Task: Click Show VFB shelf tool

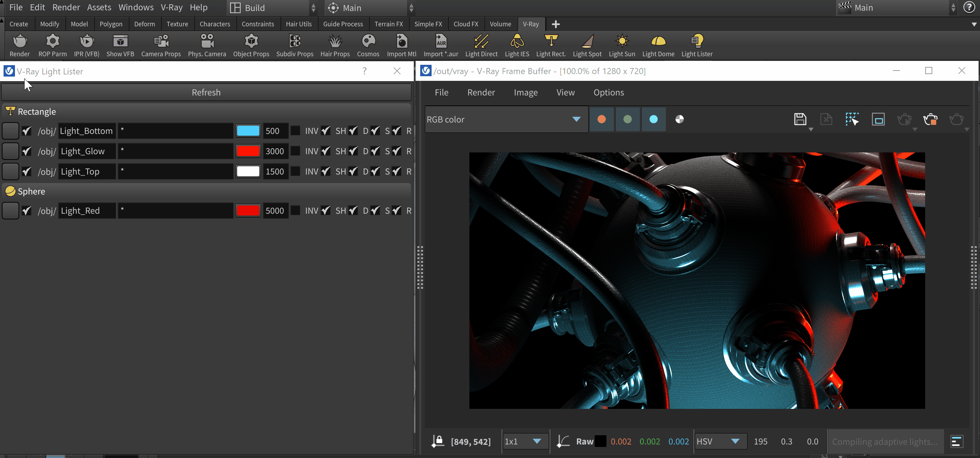Action: click(x=120, y=45)
